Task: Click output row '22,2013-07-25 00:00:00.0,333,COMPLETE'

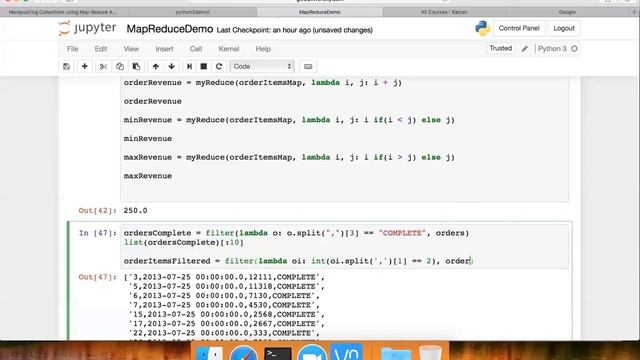Action: click(x=224, y=333)
